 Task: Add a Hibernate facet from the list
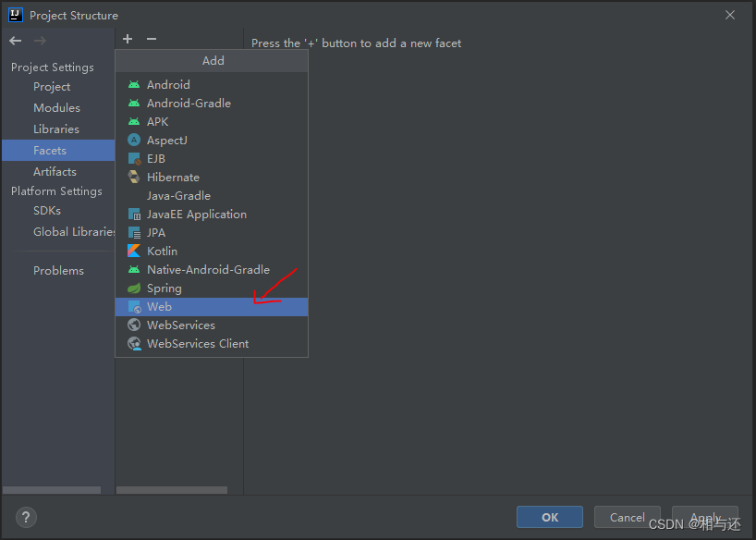click(x=212, y=178)
